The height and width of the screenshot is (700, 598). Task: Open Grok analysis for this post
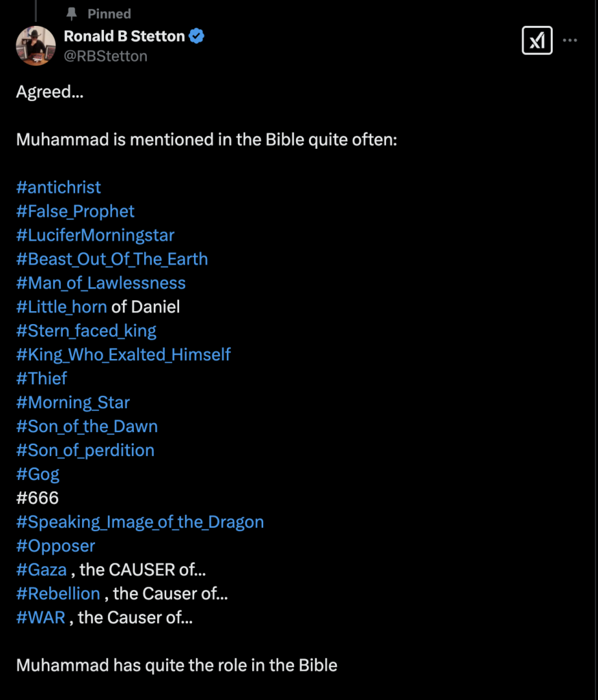click(537, 40)
